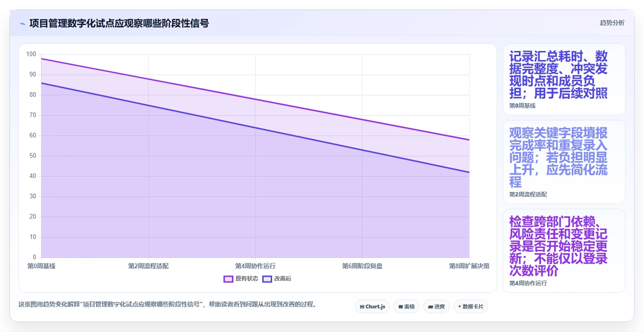This screenshot has width=644, height=332.
Task: Open the 第4周协作运行 data card
Action: point(564,251)
